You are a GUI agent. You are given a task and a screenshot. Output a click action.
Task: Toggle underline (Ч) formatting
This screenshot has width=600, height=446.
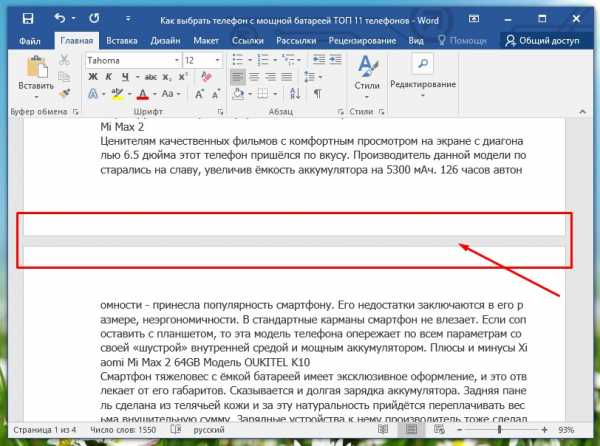coord(125,77)
